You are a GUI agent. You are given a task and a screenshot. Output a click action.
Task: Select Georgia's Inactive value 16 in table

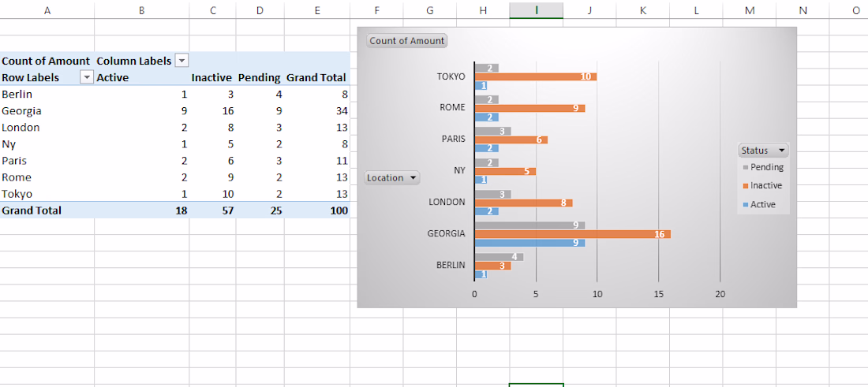click(212, 110)
